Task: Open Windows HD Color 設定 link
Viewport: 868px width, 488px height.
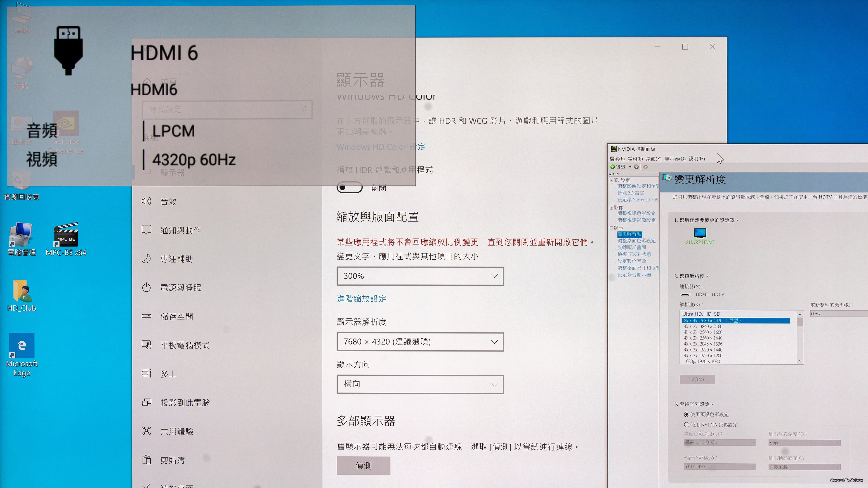Action: (x=381, y=147)
